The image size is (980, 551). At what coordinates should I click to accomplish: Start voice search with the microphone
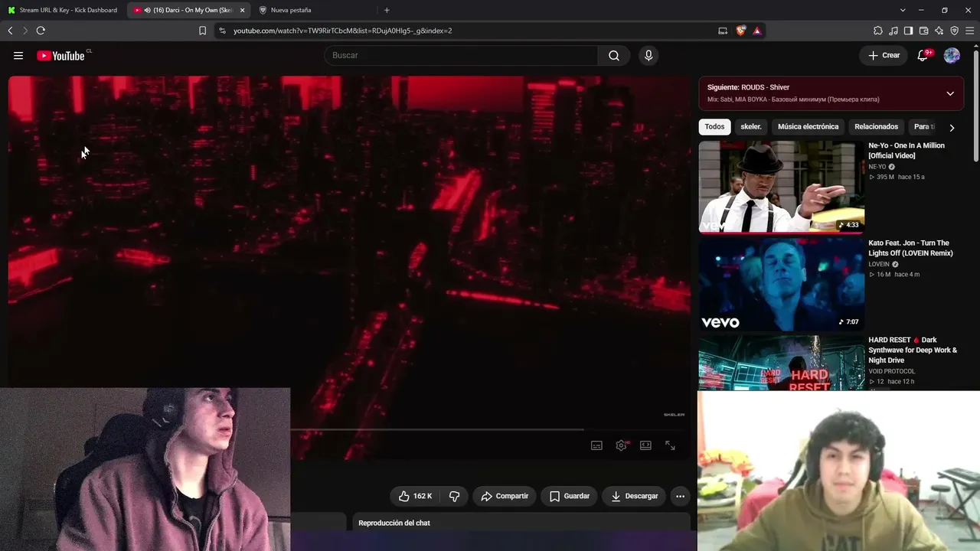(648, 55)
